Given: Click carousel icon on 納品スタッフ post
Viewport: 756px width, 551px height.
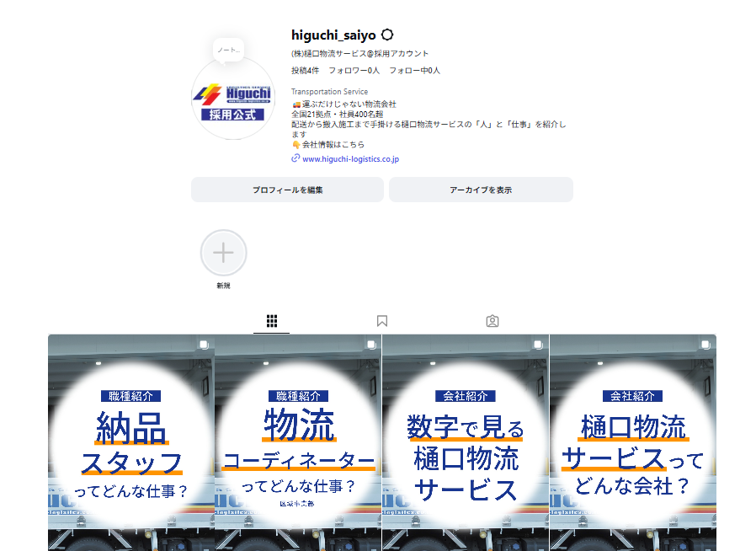Looking at the screenshot, I should [204, 344].
